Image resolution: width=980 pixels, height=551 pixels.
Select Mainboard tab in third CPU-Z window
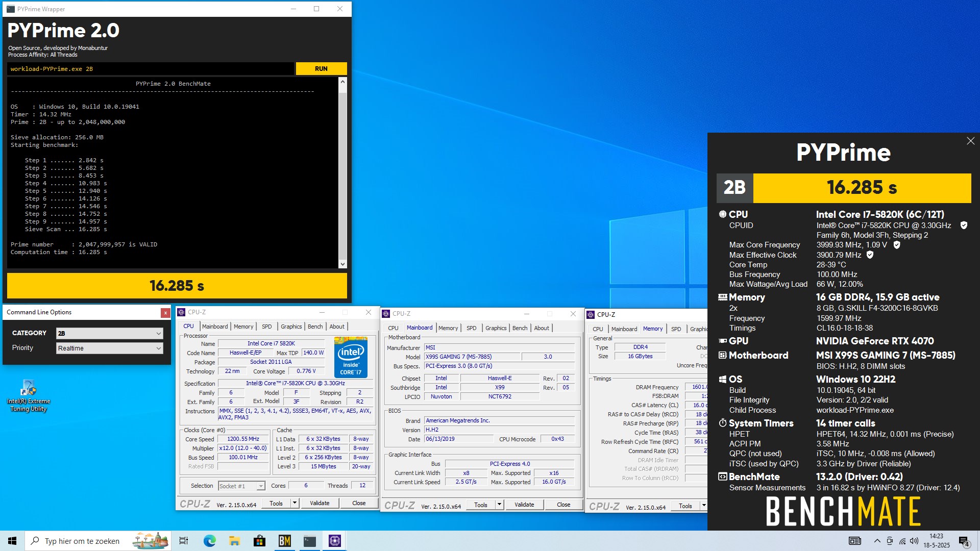coord(624,329)
